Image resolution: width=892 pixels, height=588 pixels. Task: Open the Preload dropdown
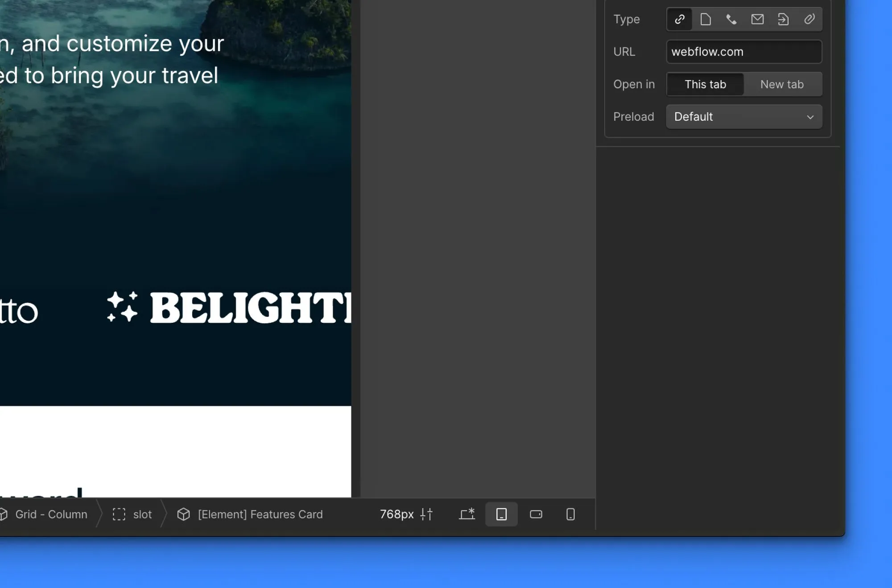click(743, 116)
